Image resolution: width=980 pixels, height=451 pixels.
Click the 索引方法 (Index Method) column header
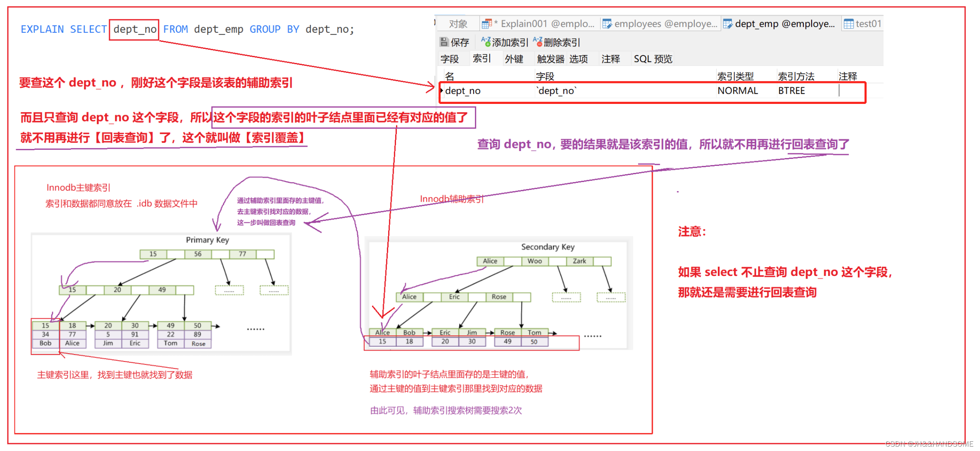796,76
